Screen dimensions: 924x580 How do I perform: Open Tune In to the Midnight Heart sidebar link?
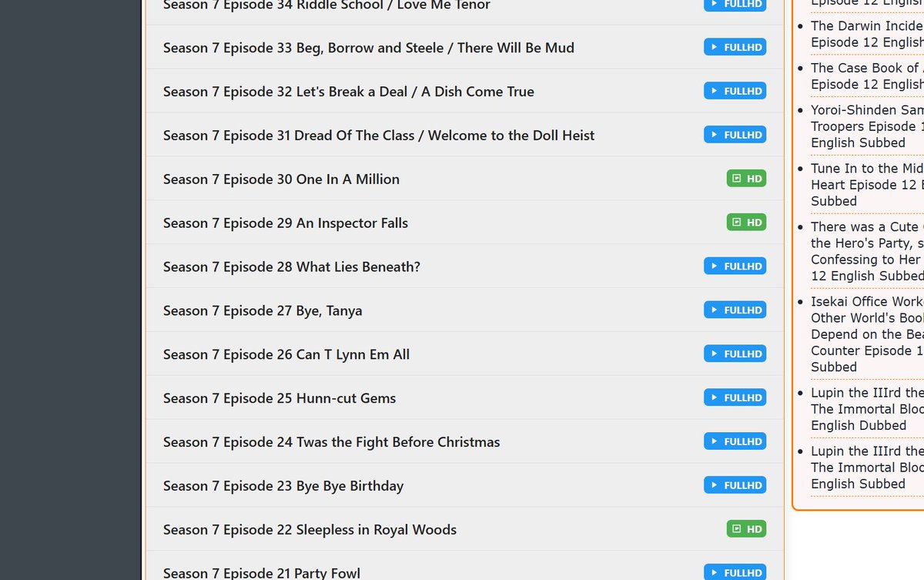(867, 185)
